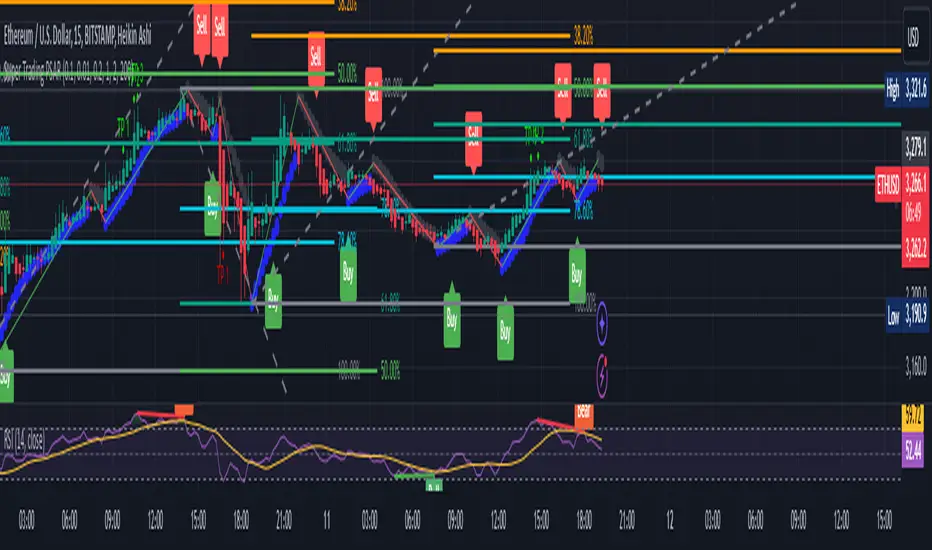Select the Super Trading PSAR indicator label

pos(68,73)
